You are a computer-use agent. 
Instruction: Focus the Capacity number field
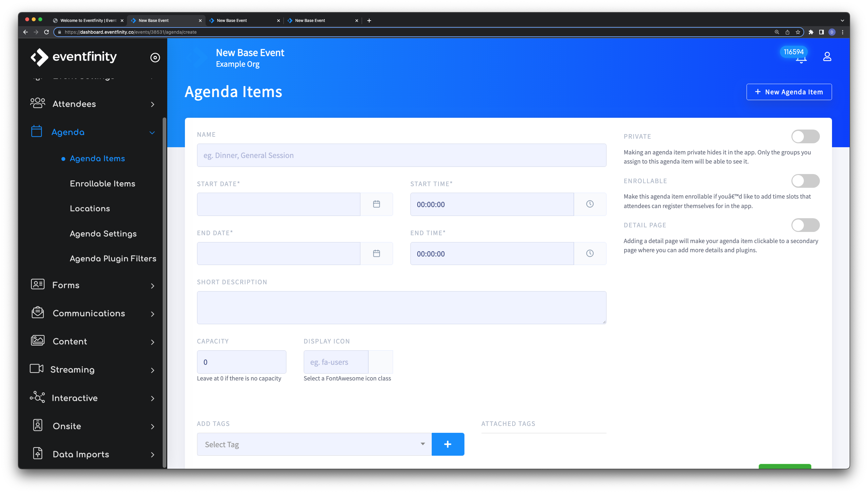pos(242,362)
